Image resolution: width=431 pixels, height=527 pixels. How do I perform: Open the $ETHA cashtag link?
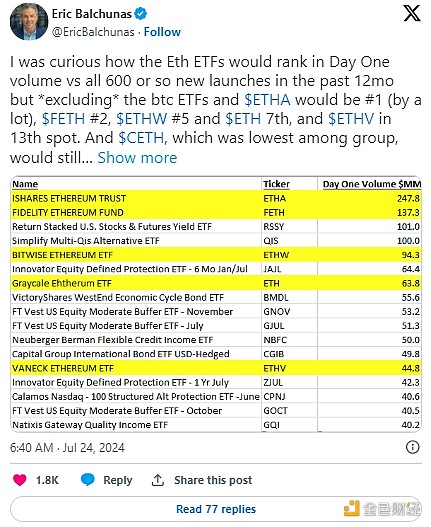267,100
